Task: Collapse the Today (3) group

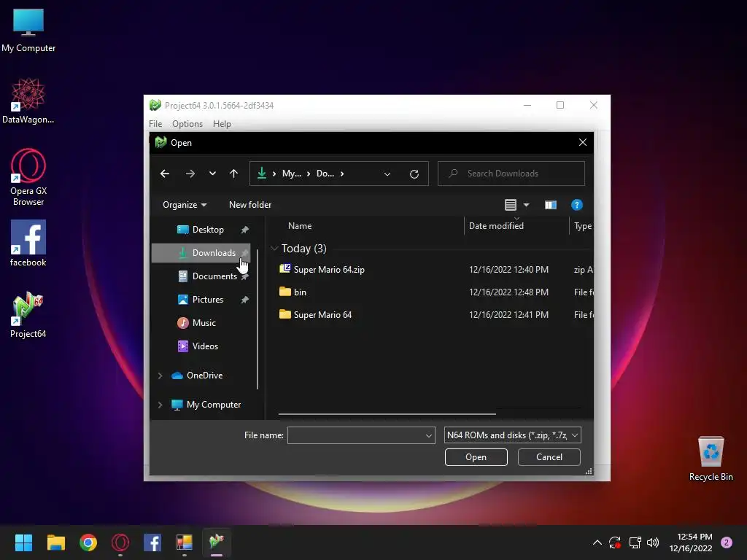Action: pos(274,249)
